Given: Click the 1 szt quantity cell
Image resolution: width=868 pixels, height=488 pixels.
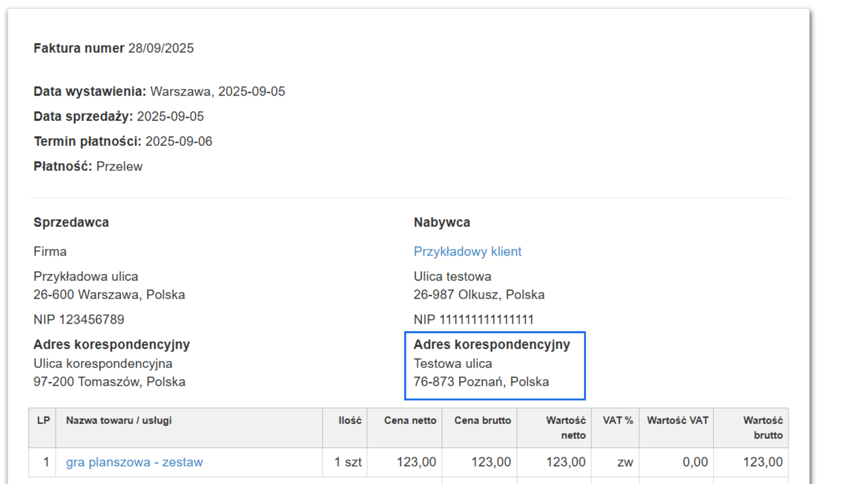Looking at the screenshot, I should pyautogui.click(x=348, y=462).
